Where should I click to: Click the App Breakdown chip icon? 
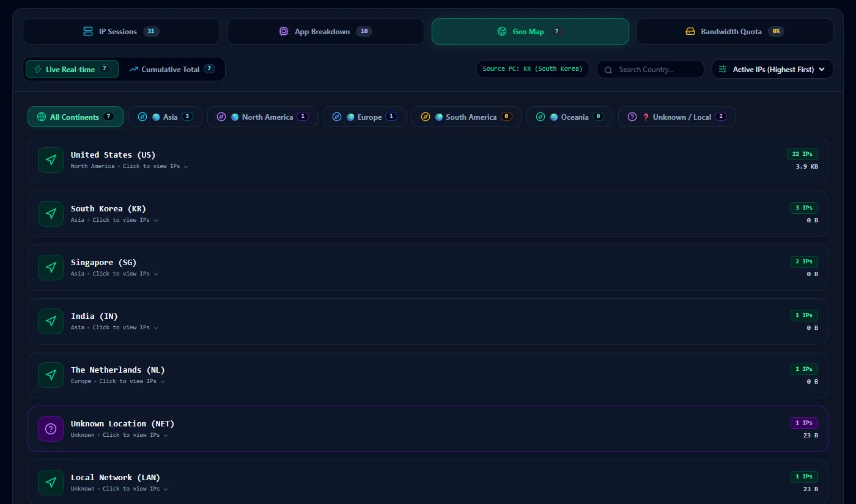point(284,31)
